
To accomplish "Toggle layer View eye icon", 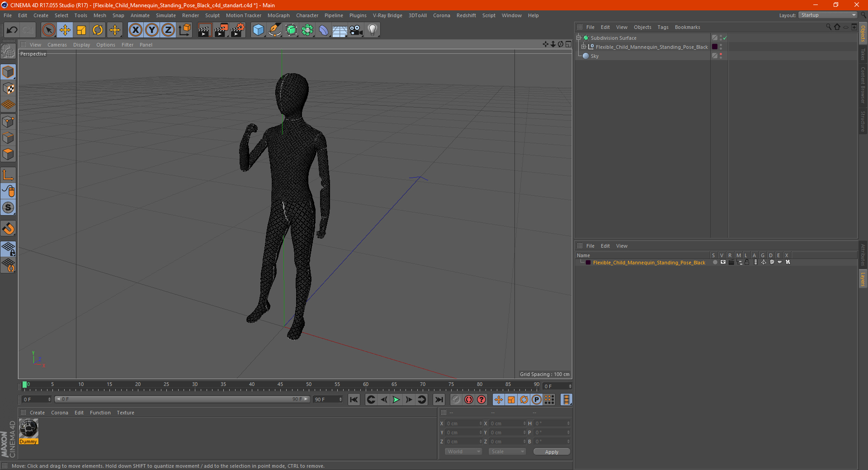I will click(x=723, y=263).
